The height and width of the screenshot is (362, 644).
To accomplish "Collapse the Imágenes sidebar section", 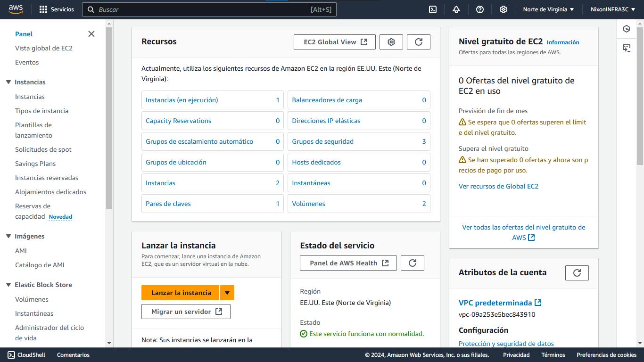I will click(8, 236).
